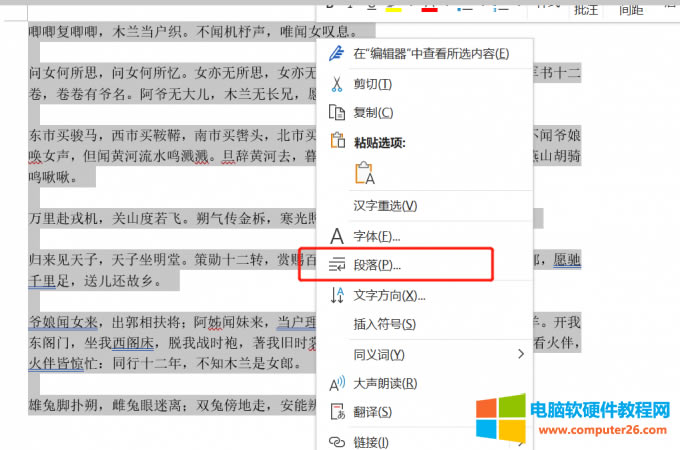The width and height of the screenshot is (680, 450).
Task: Place cursor in line starting 唤女声，但闻黄河
Action: [x=172, y=156]
